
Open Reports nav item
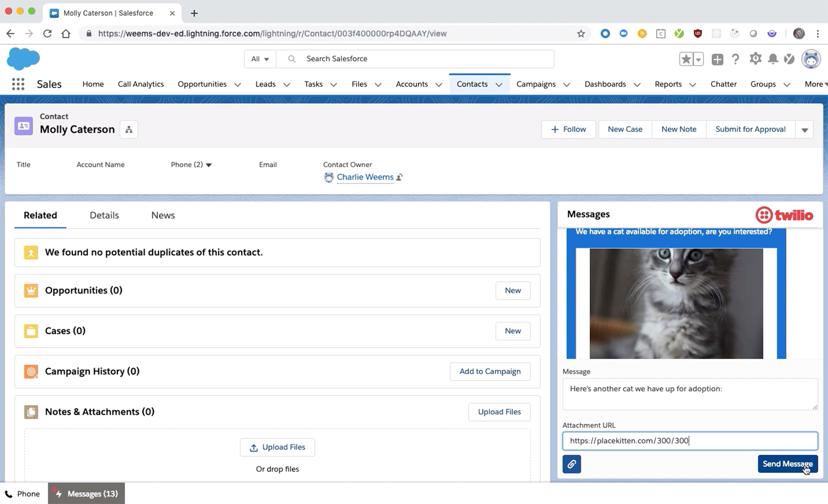tap(668, 84)
